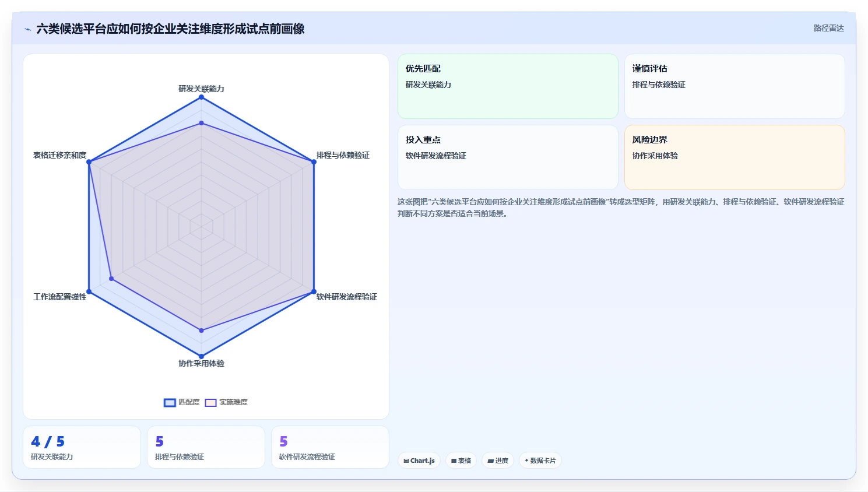This screenshot has height=492, width=868.
Task: Click the 软件研发流程验证 radar axis label
Action: (346, 297)
